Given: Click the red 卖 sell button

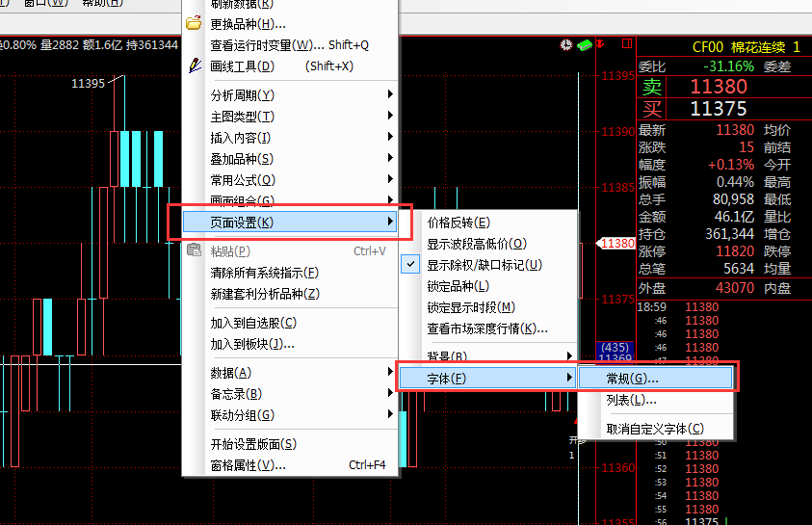Looking at the screenshot, I should [x=653, y=87].
